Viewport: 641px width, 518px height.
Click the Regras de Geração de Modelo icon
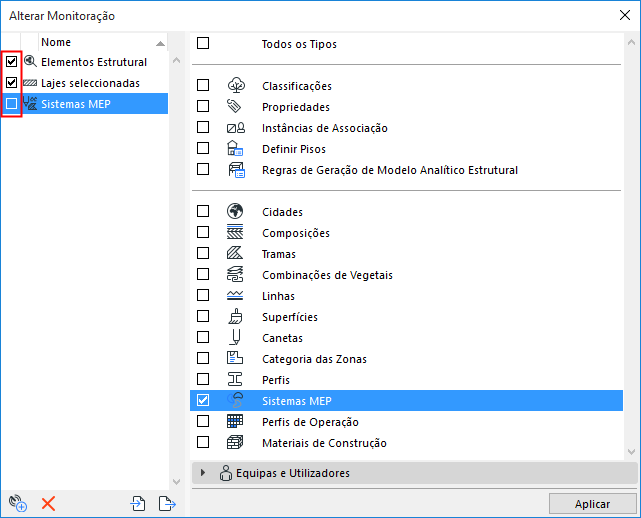click(236, 170)
